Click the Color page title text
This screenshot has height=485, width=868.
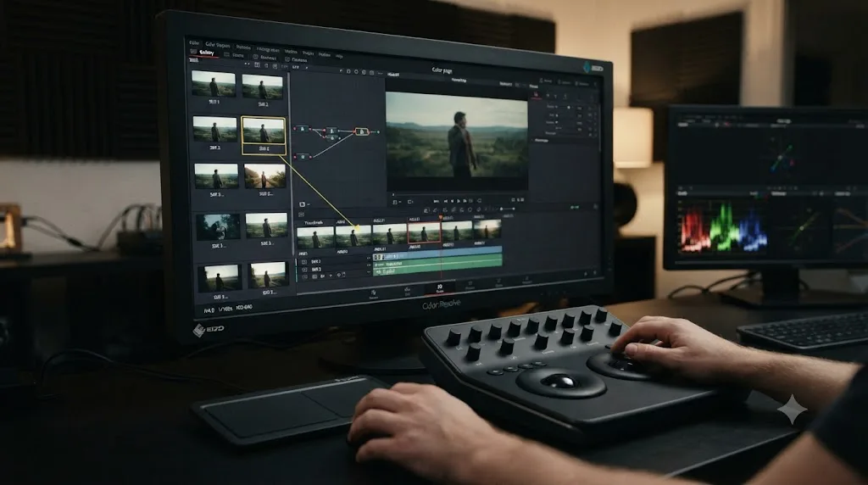point(442,70)
